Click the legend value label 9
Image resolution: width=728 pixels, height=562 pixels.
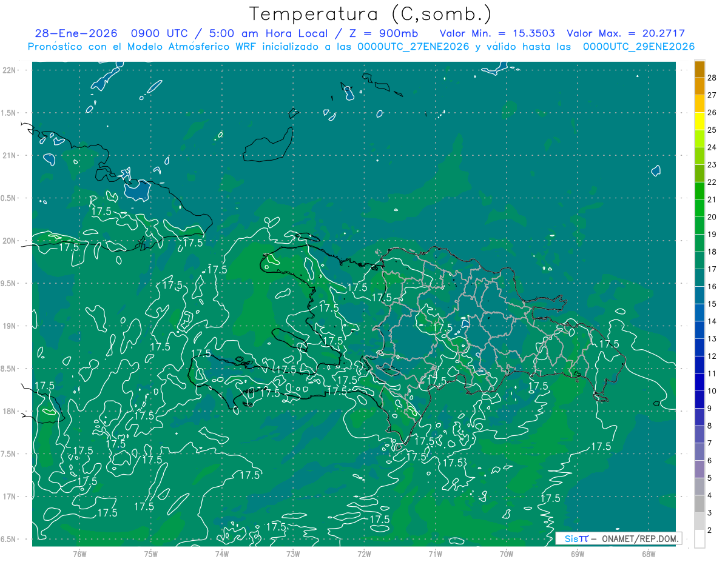(x=710, y=409)
